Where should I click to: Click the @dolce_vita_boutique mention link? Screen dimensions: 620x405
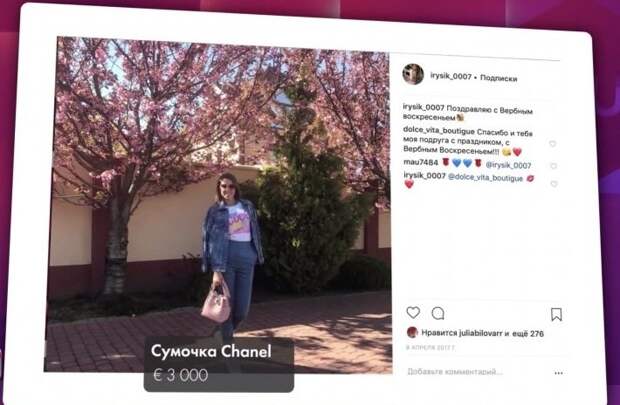pos(485,178)
